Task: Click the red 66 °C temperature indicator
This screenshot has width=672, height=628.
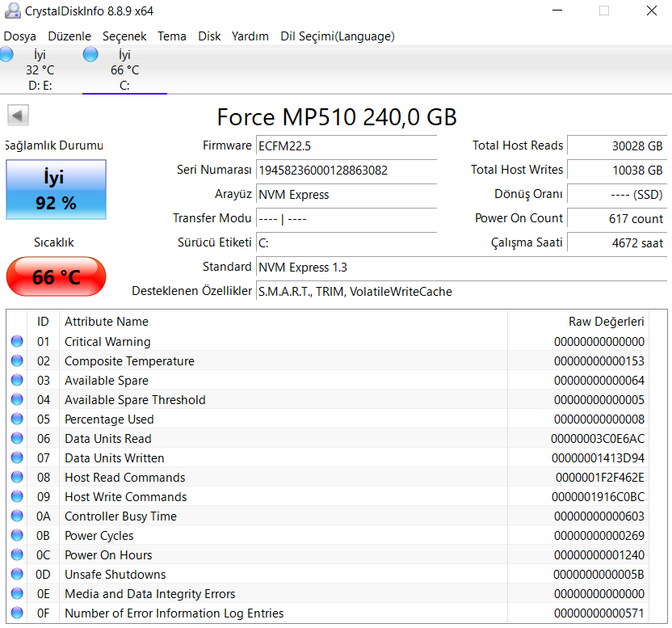Action: 56,276
